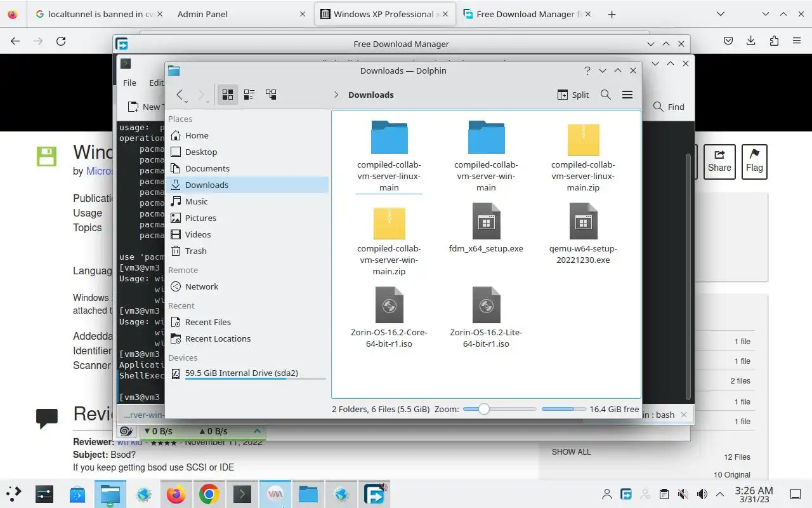Launch Firefox from taskbar

pyautogui.click(x=176, y=494)
